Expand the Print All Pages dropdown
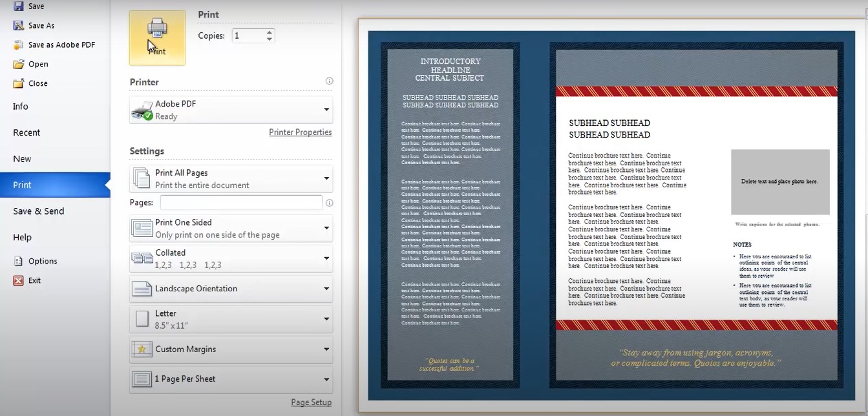Screen dimensions: 868x416 (x=326, y=177)
